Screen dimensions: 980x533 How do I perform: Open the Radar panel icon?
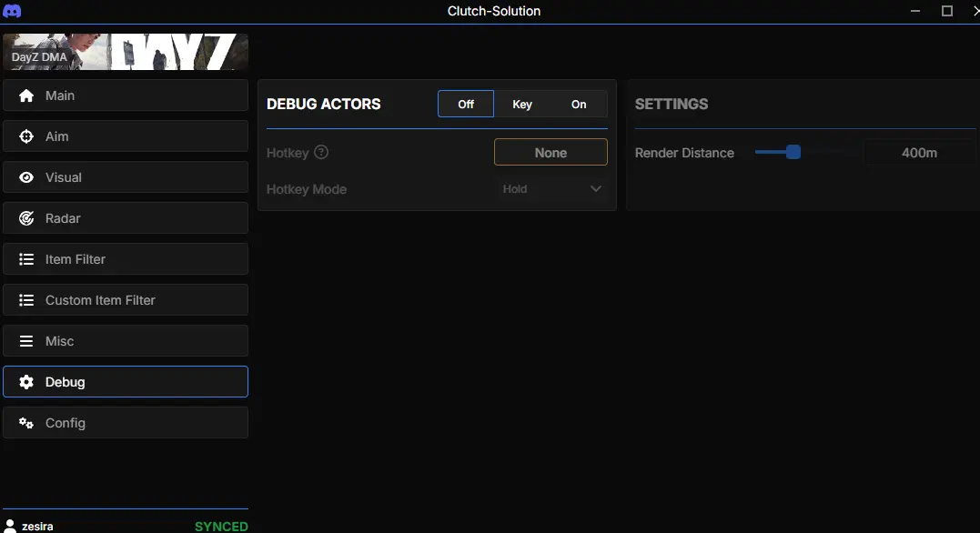click(x=25, y=217)
